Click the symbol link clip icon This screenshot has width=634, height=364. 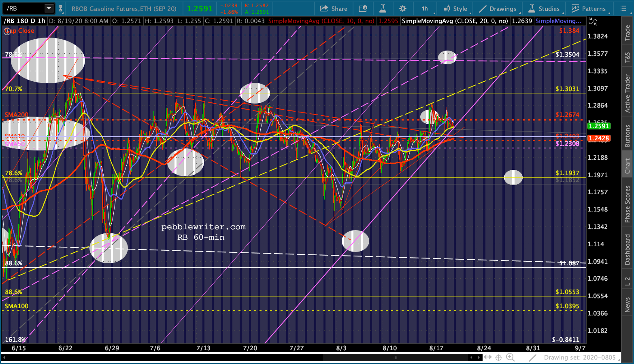click(61, 8)
